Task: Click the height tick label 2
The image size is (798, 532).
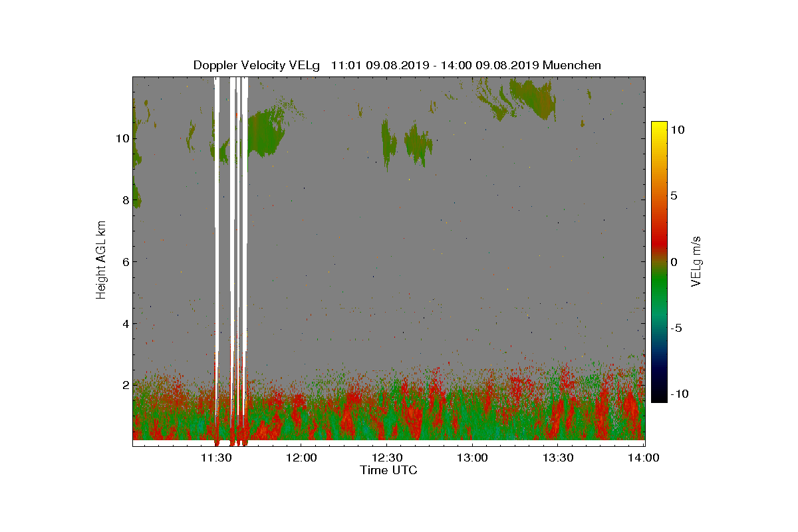Action: coord(124,384)
